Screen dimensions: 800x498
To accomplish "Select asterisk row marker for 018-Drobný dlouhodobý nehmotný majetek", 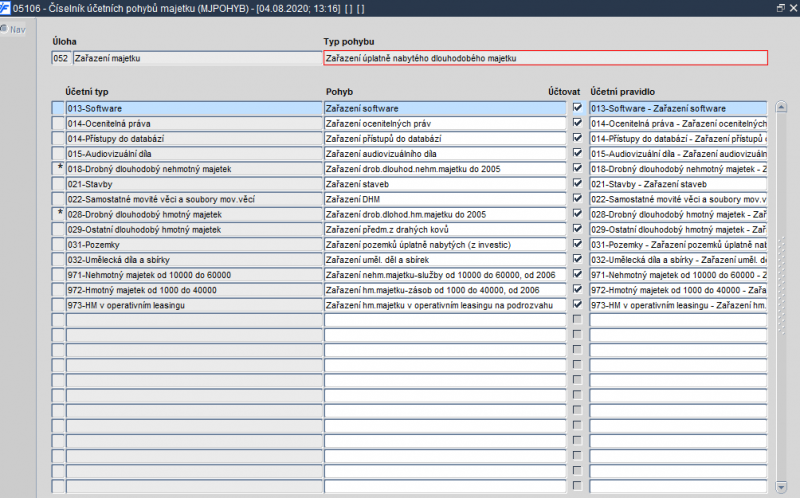I will (x=58, y=169).
